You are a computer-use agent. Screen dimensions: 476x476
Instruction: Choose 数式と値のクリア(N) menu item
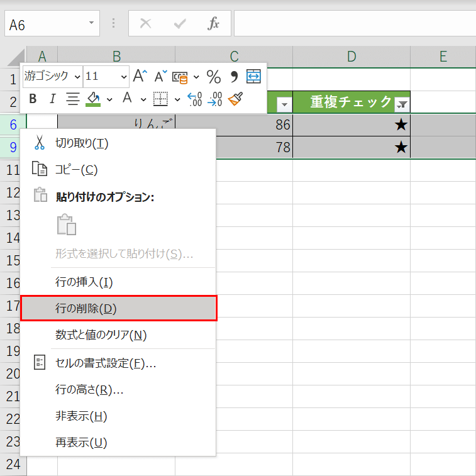(118, 335)
